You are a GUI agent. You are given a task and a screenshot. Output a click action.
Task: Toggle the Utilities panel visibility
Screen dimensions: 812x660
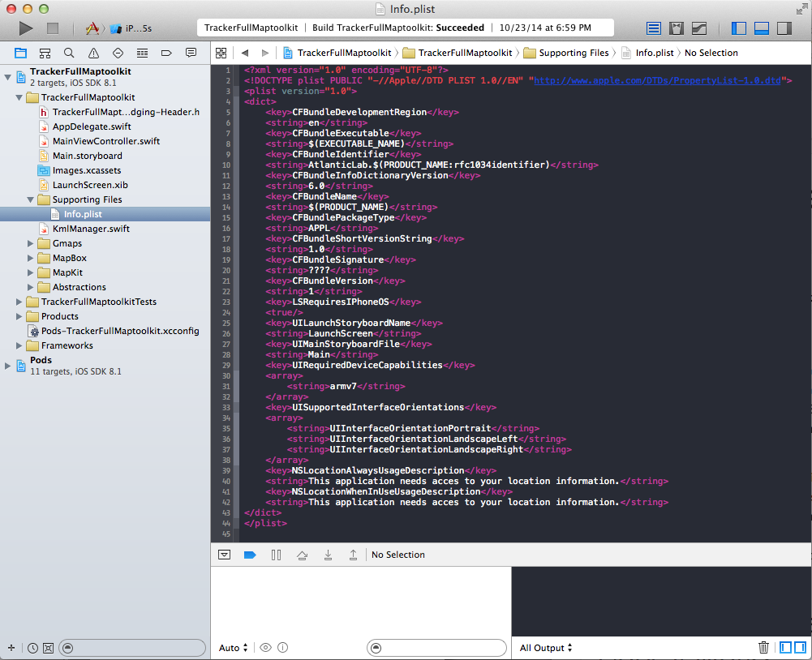(x=784, y=28)
